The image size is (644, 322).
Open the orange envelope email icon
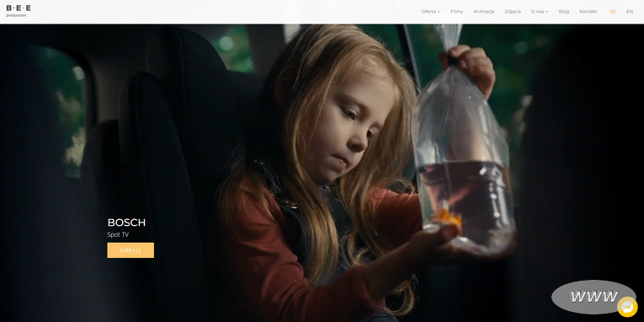[612, 12]
